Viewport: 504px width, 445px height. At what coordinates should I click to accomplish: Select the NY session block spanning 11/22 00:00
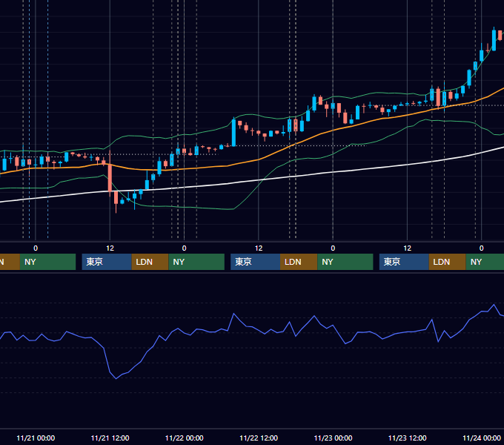pyautogui.click(x=196, y=262)
